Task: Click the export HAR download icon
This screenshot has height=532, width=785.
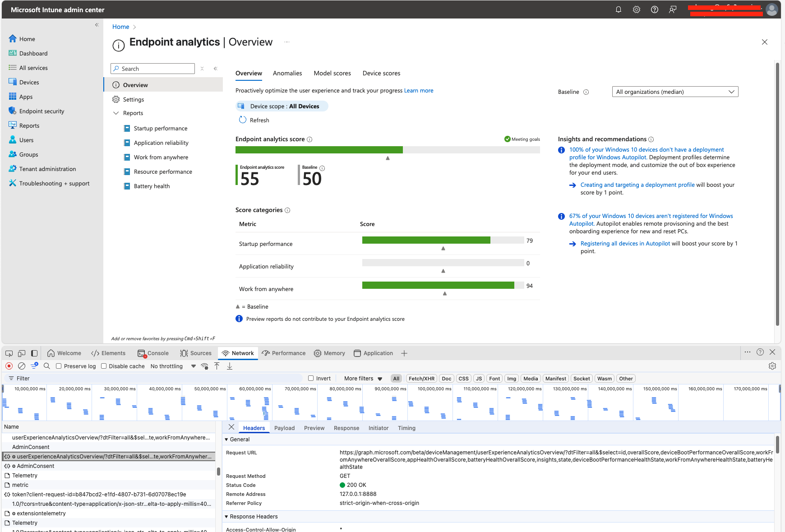Action: coord(230,366)
